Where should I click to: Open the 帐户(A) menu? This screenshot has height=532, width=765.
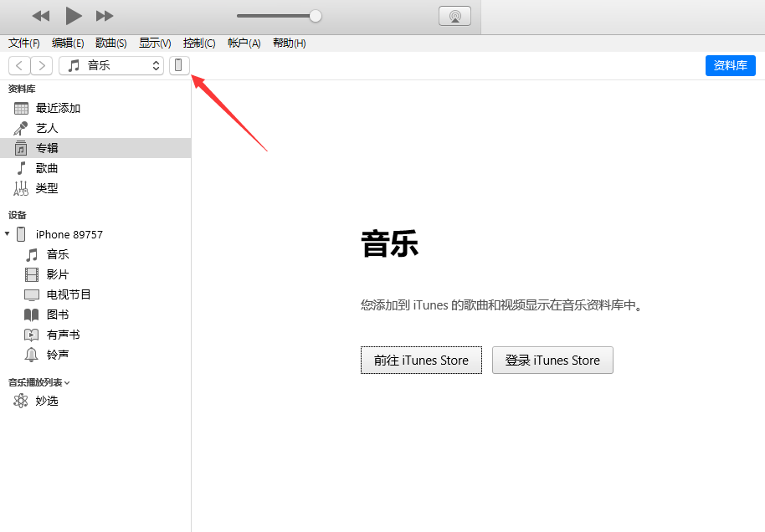tap(244, 43)
